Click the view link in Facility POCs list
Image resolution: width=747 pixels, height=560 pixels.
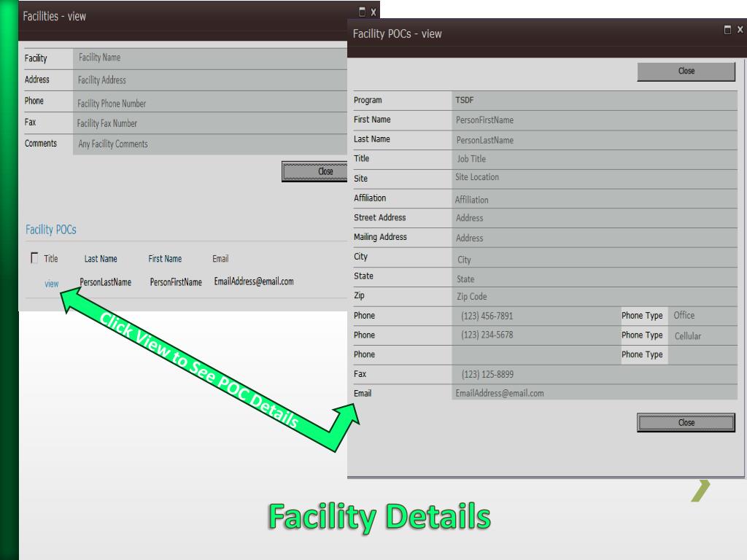52,284
